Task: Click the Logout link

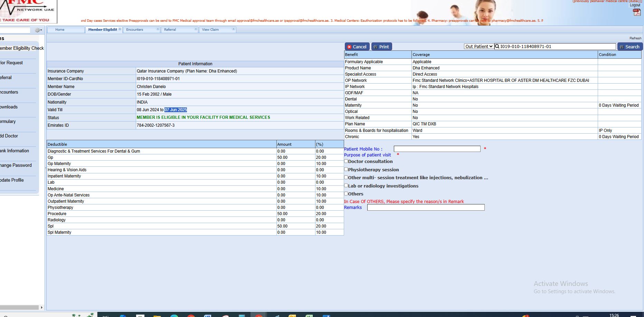Action: click(x=635, y=5)
